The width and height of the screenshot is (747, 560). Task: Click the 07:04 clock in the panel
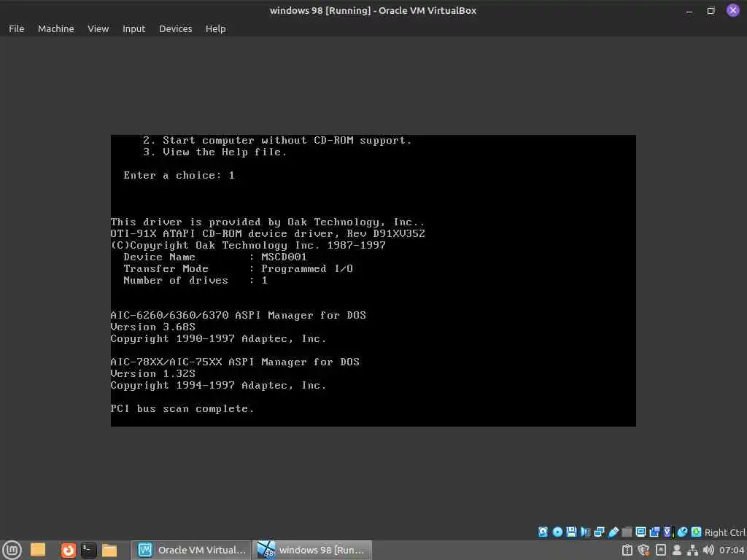pyautogui.click(x=731, y=550)
